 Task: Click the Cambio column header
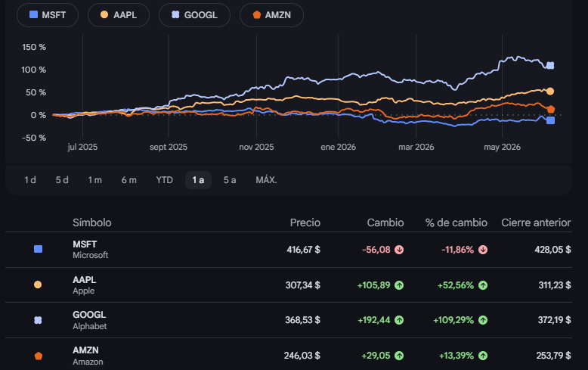tap(385, 222)
